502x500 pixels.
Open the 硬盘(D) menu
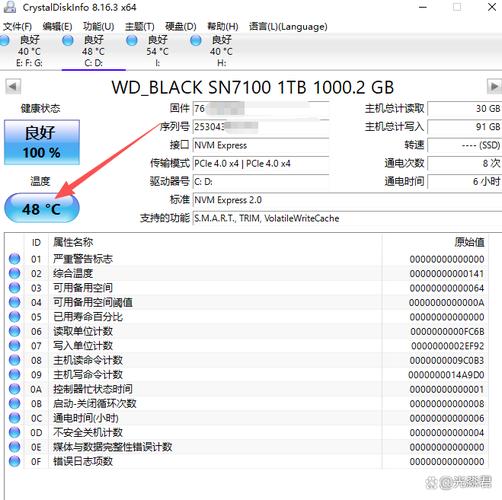(181, 26)
